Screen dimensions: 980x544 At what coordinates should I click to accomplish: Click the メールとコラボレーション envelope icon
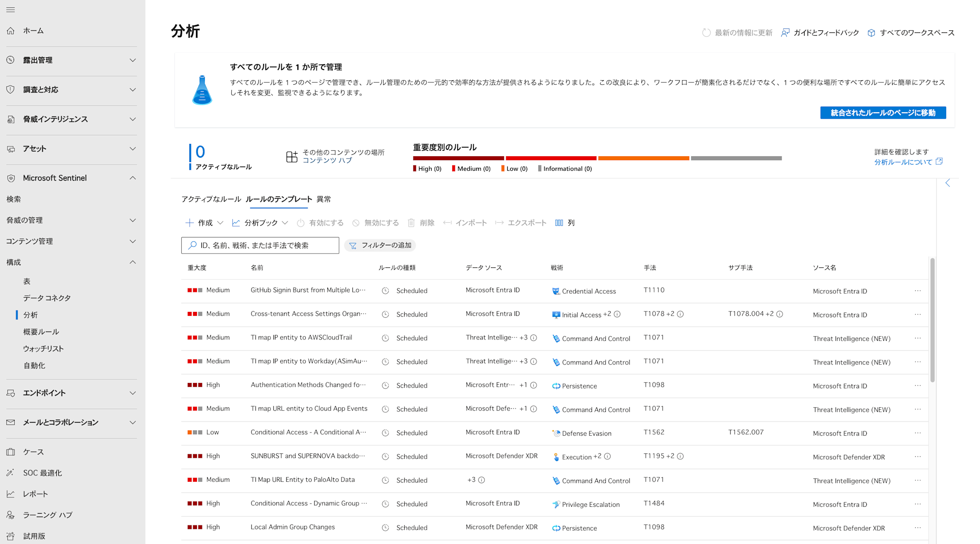(x=11, y=422)
